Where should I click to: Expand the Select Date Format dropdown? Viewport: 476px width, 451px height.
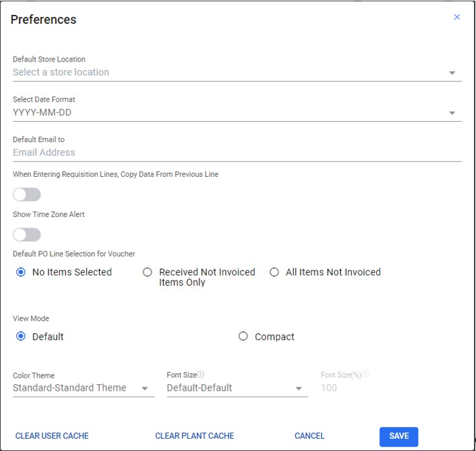coord(452,113)
